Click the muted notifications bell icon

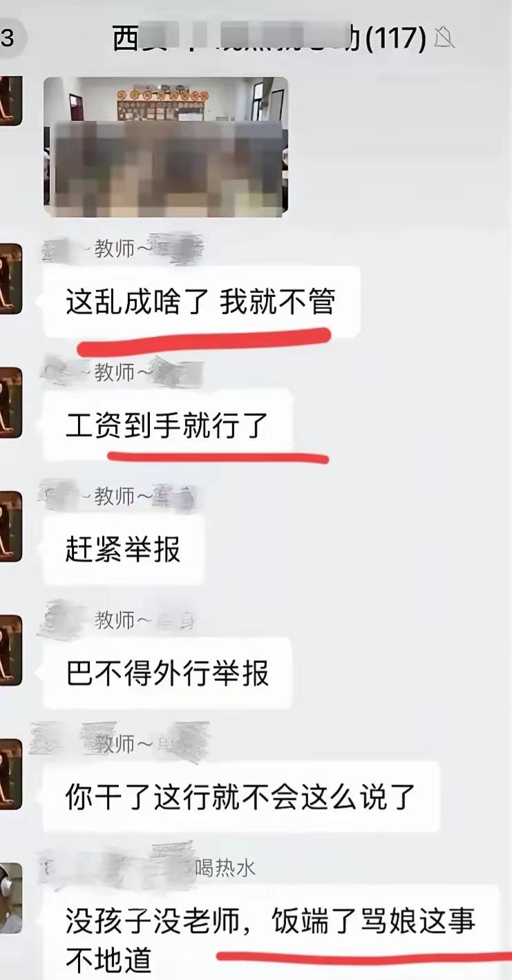coord(444,39)
